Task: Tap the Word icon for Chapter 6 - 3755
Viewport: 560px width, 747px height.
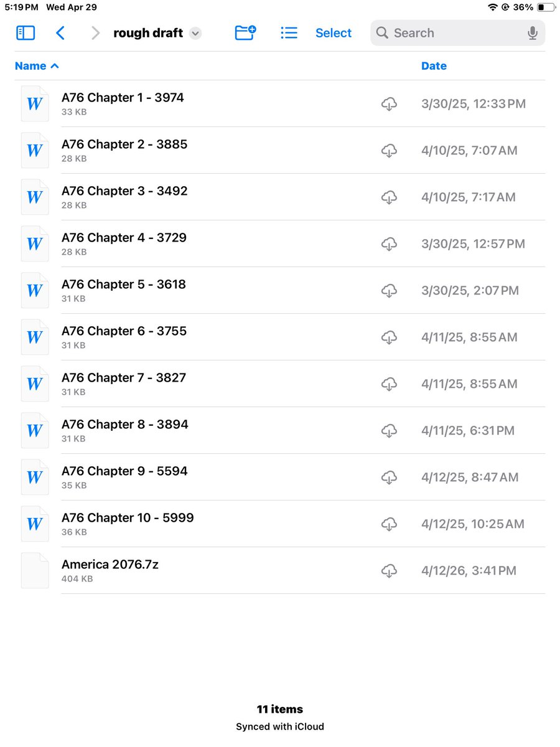Action: 34,337
